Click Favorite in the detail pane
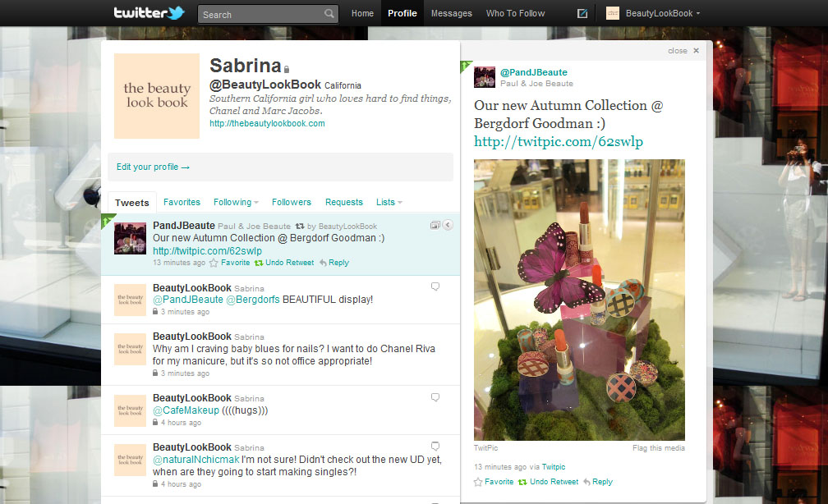The image size is (828, 504). click(499, 482)
